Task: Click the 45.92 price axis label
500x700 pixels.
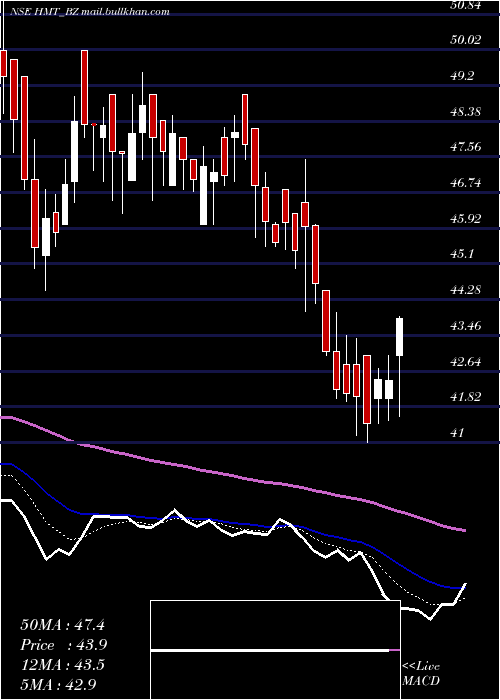Action: tap(466, 219)
